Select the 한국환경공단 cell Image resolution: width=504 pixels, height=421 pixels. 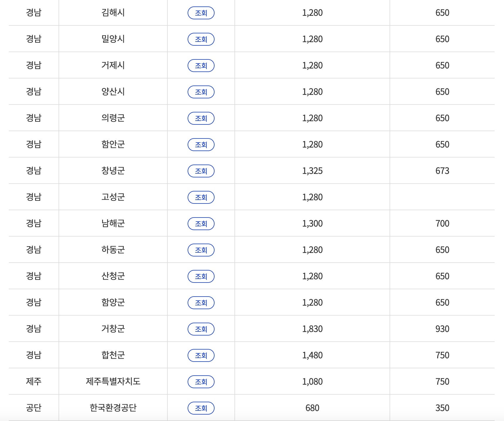pyautogui.click(x=113, y=408)
